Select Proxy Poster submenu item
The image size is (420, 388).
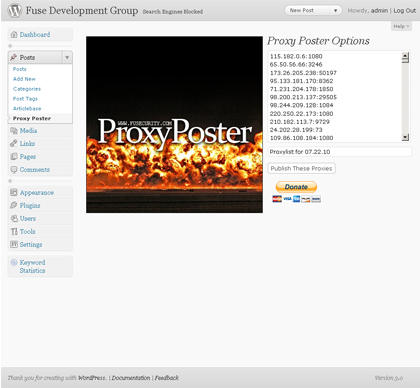click(x=32, y=118)
